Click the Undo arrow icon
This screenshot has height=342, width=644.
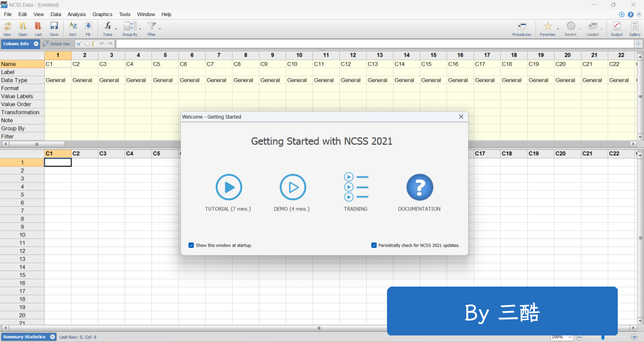tap(103, 44)
